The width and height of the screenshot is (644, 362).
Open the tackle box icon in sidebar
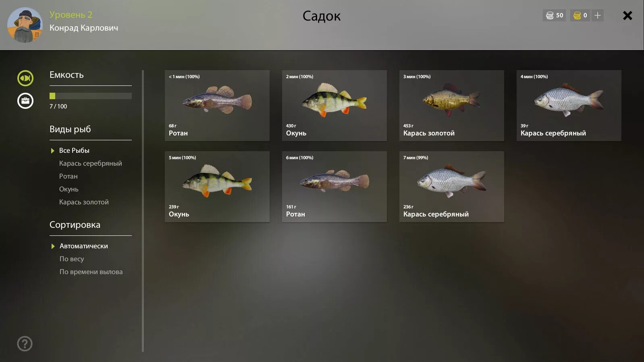[25, 101]
